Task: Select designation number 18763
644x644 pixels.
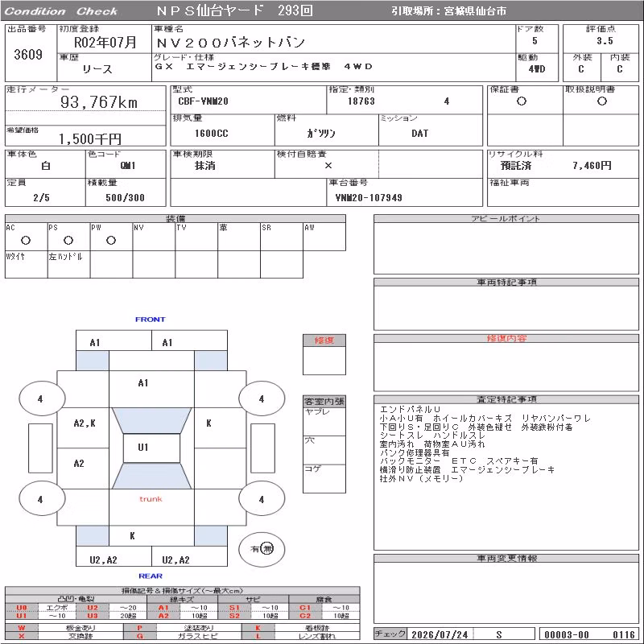Action: (x=361, y=101)
